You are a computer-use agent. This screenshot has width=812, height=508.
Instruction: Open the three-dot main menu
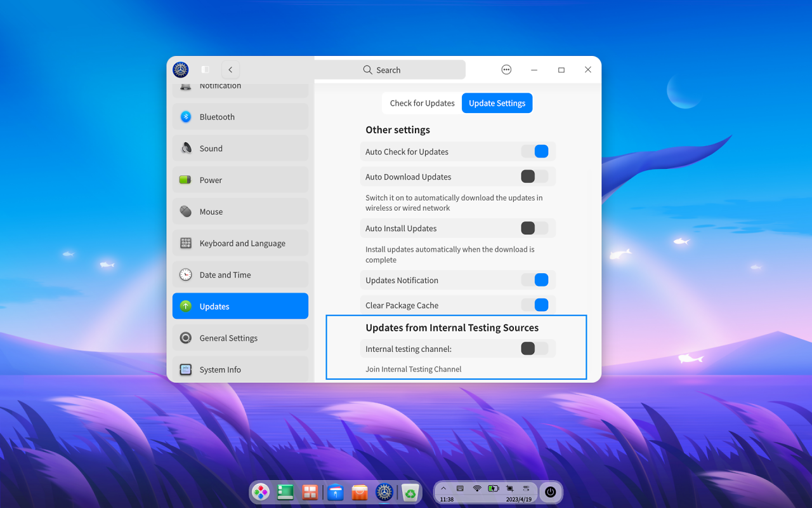pos(506,70)
